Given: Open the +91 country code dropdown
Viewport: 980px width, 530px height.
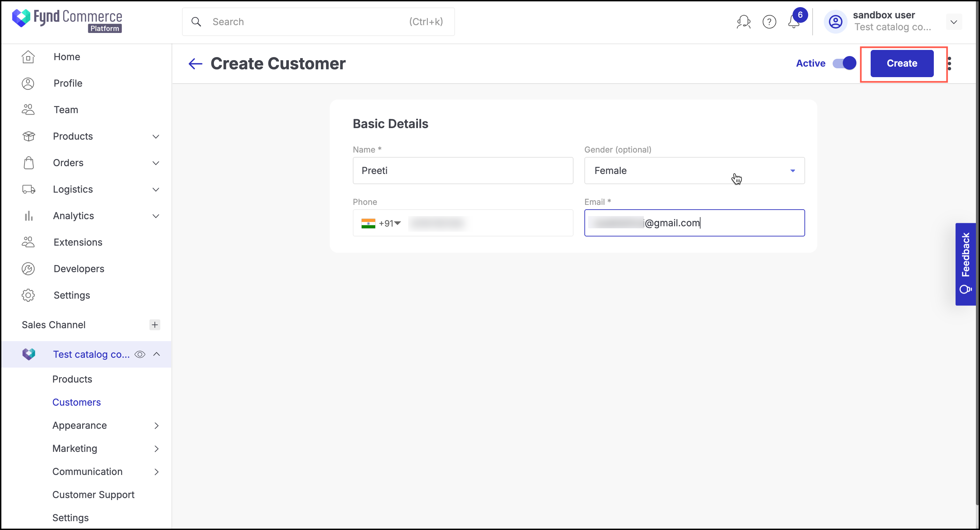Looking at the screenshot, I should click(x=389, y=223).
